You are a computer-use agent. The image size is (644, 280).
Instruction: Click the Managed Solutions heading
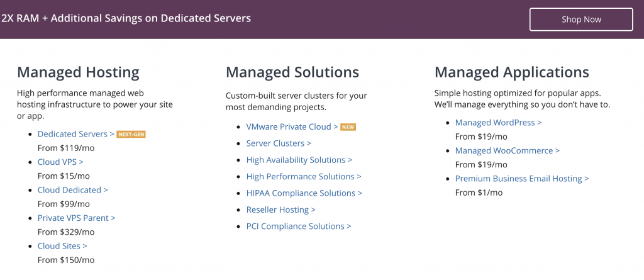(x=292, y=72)
